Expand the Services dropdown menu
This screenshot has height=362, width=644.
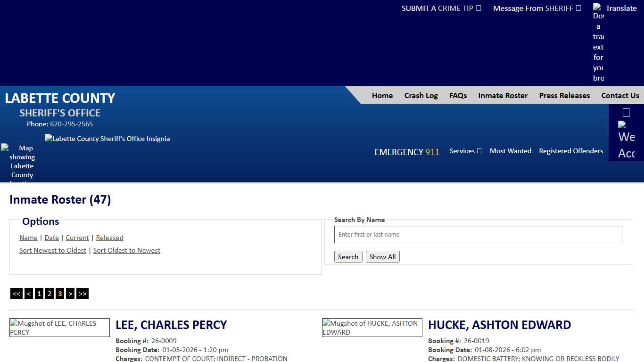(x=465, y=151)
